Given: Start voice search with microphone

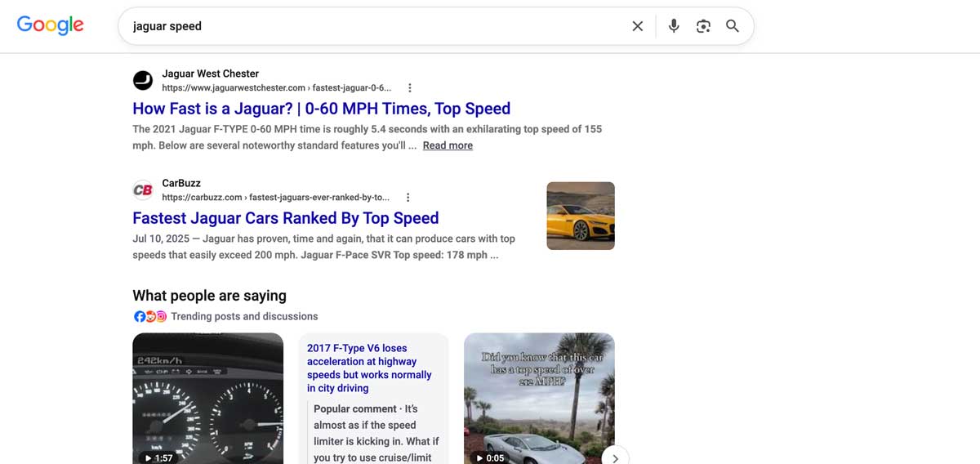Looking at the screenshot, I should click(x=674, y=26).
